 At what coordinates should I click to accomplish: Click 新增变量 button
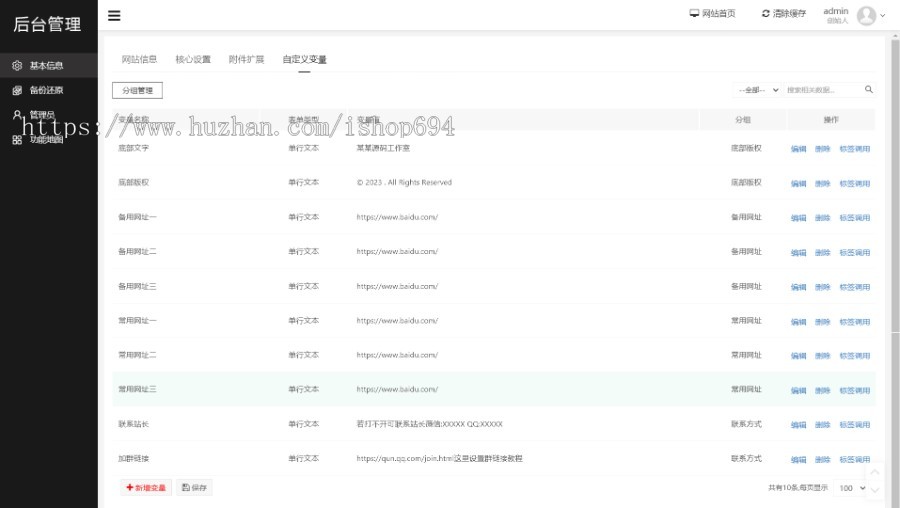point(146,487)
